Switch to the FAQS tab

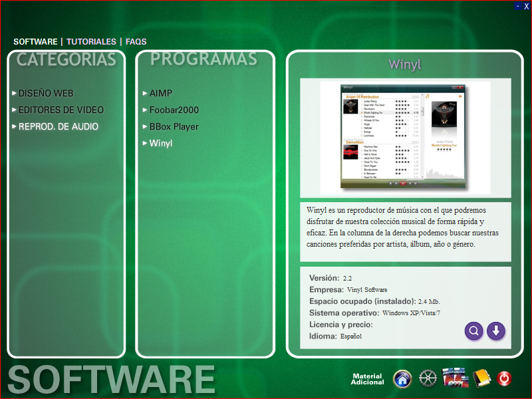coord(136,42)
